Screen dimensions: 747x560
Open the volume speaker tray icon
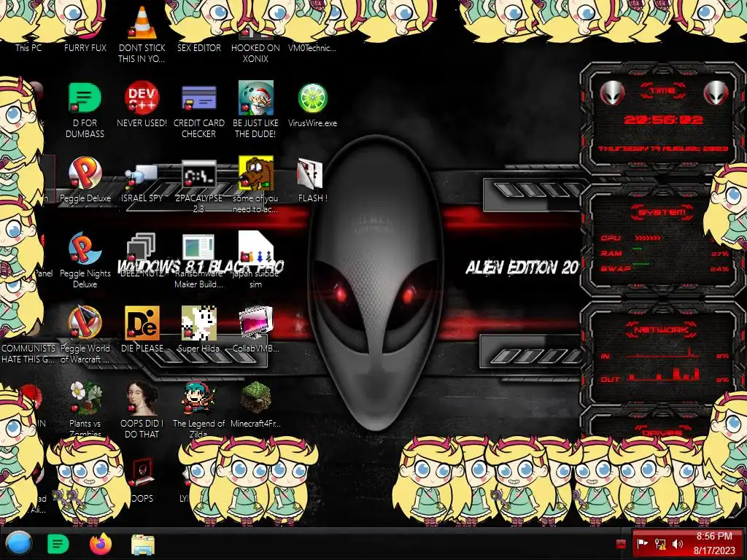click(678, 543)
